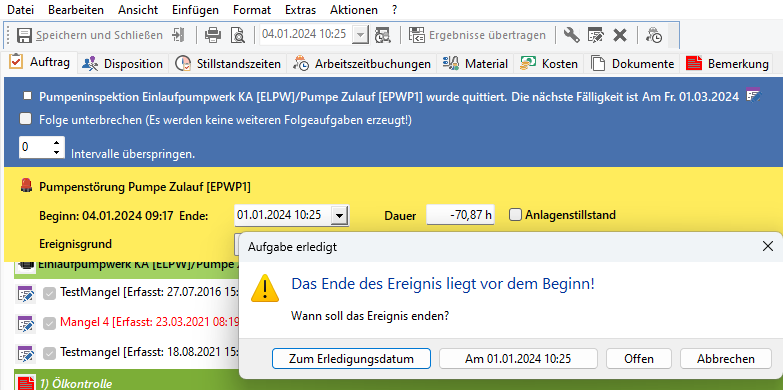Switch to the Auftrag tab
This screenshot has height=390, width=783.
click(x=40, y=63)
